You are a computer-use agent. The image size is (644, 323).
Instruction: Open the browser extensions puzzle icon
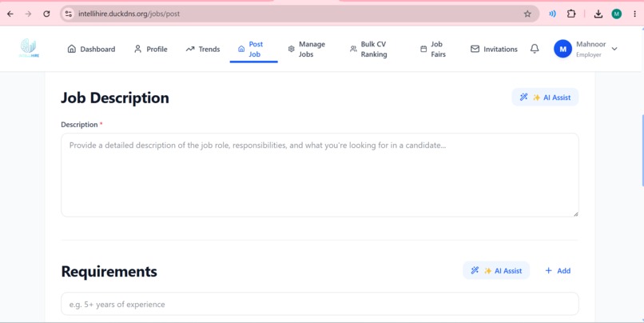tap(571, 14)
